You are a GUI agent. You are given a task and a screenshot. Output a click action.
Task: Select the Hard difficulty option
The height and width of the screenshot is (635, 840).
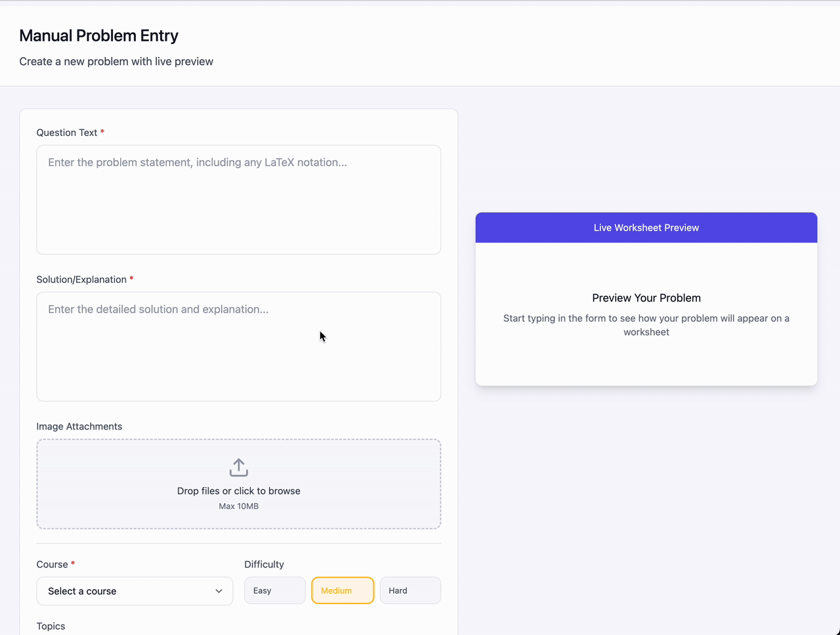(410, 590)
